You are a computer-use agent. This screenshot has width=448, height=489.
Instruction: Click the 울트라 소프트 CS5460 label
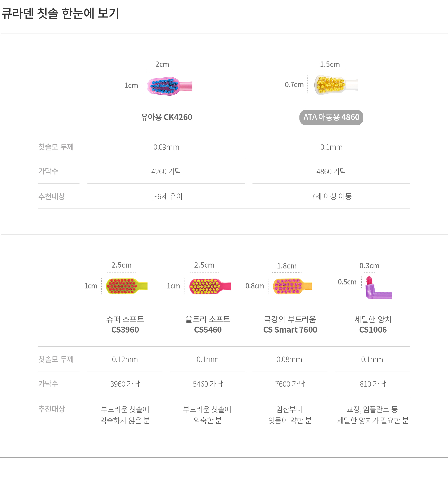(x=208, y=324)
